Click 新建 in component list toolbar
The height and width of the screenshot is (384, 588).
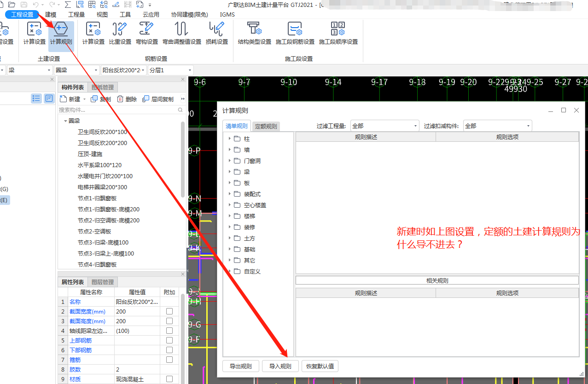coord(70,99)
